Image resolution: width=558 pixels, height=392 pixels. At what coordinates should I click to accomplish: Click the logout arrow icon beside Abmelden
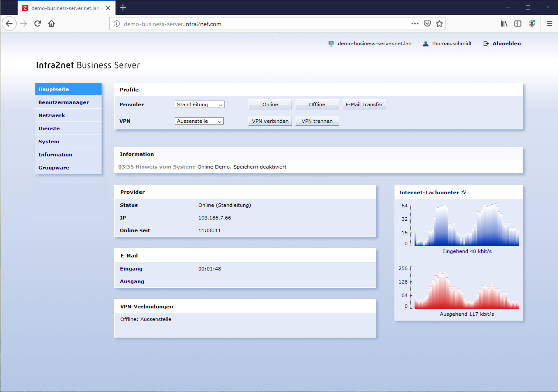point(486,44)
